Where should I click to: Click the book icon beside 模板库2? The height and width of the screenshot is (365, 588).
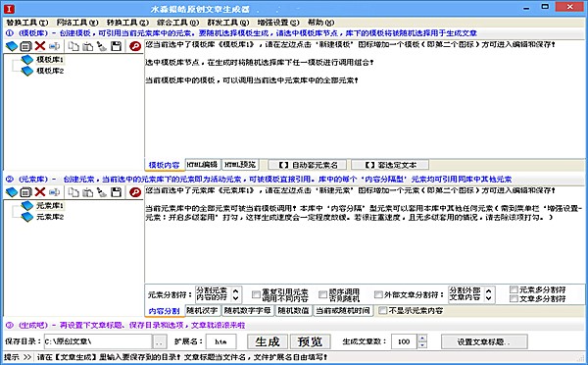click(27, 71)
